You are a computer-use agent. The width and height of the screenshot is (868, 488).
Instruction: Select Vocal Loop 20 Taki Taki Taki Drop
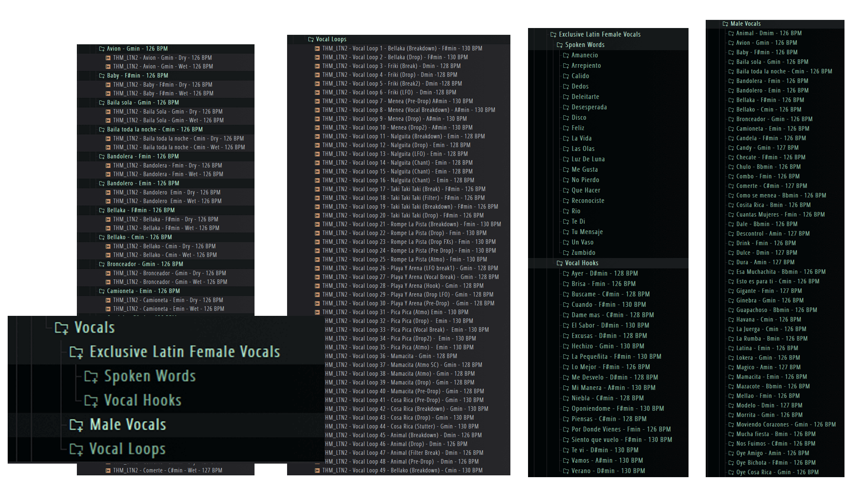tap(402, 216)
